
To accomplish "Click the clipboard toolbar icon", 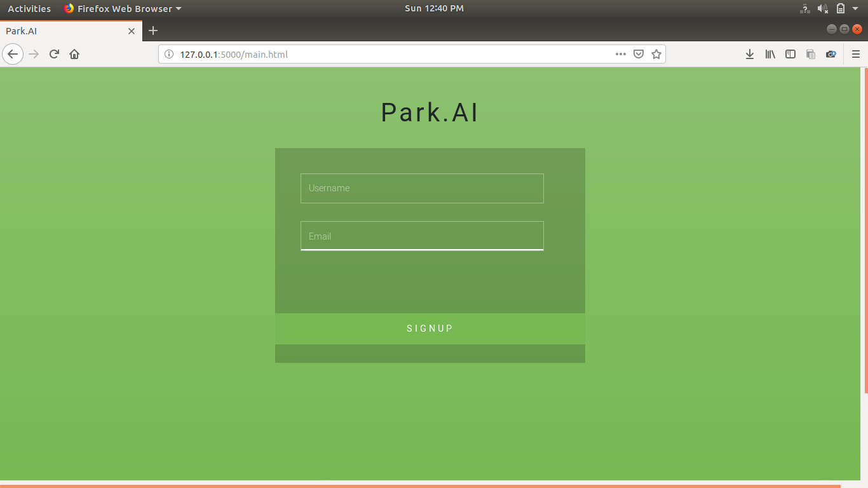I will [x=810, y=54].
